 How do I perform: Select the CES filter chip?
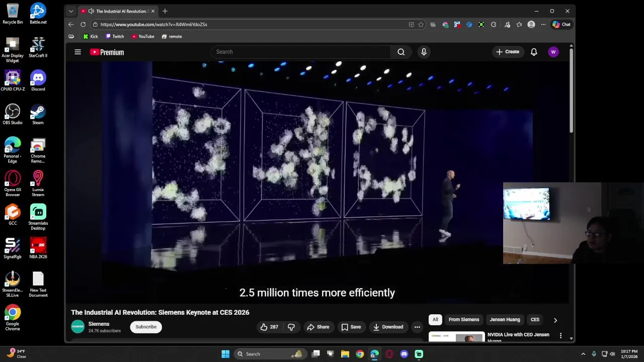pos(535,320)
